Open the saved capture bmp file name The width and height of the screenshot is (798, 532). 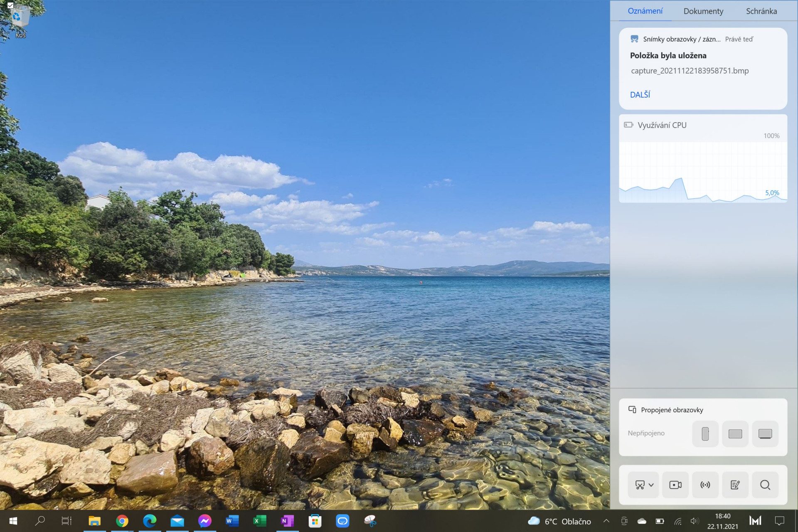pos(690,71)
